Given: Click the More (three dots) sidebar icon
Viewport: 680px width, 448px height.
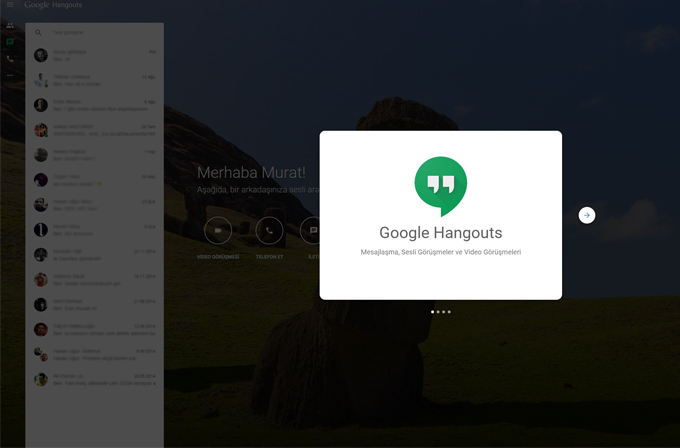Looking at the screenshot, I should coord(10,75).
